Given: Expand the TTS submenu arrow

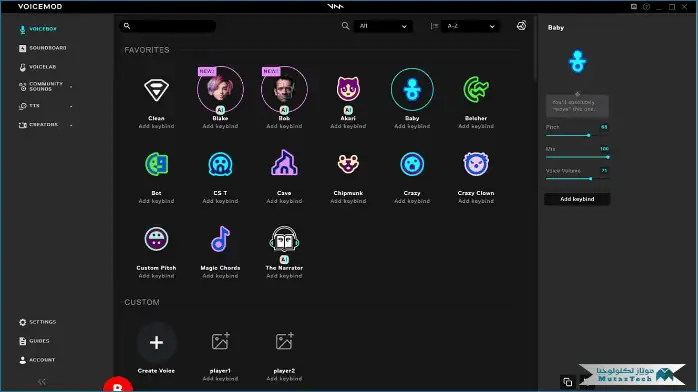Looking at the screenshot, I should coord(71,106).
